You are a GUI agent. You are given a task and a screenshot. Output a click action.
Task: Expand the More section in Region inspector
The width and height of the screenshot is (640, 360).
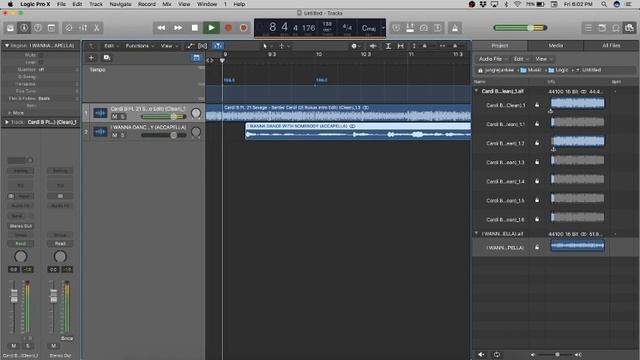click(x=16, y=113)
